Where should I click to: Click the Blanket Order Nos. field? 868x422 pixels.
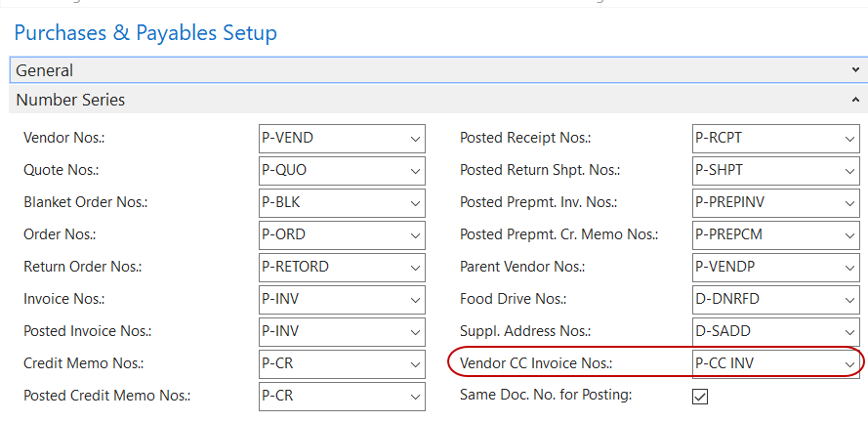point(332,203)
